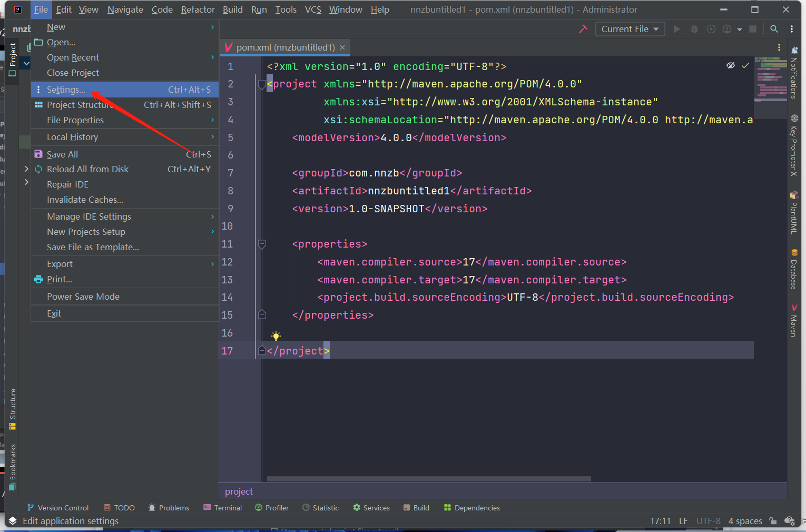Click the Run (play) button in the toolbar
The width and height of the screenshot is (806, 532).
coord(676,29)
